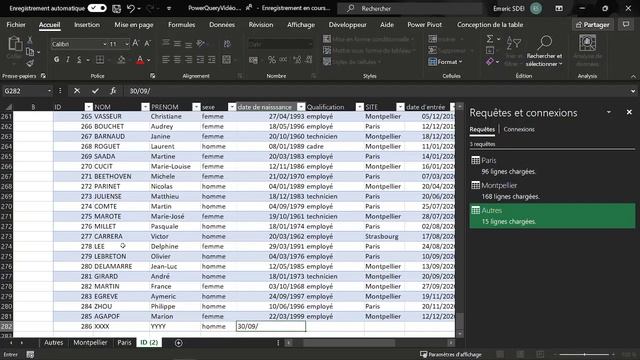Select the Montpellier query in the panel
640x360 pixels.
coord(552,191)
